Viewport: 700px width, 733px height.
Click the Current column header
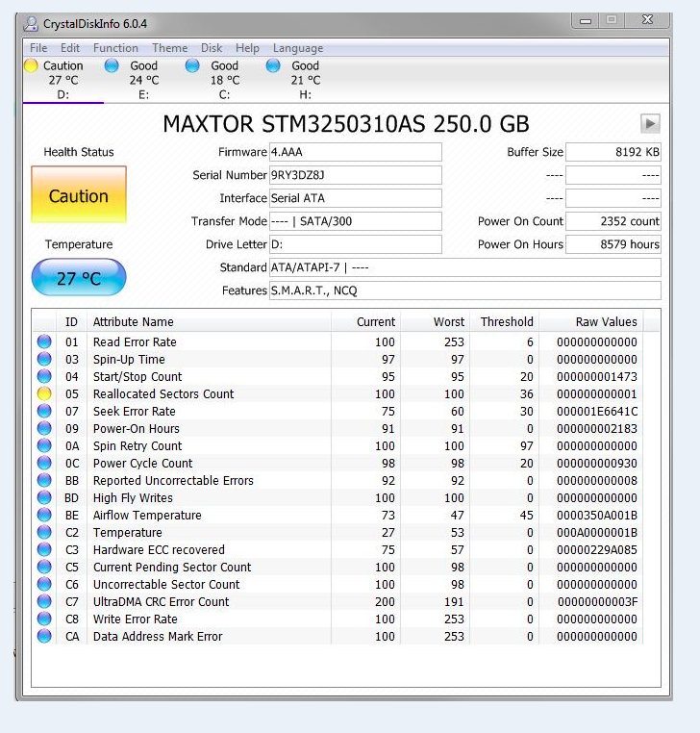366,321
